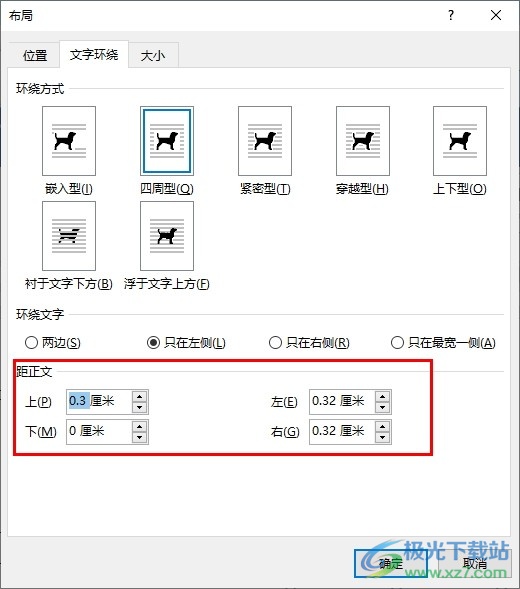This screenshot has width=520, height=589.
Task: Select the 嵌入型 inline wrapping icon
Action: click(69, 141)
